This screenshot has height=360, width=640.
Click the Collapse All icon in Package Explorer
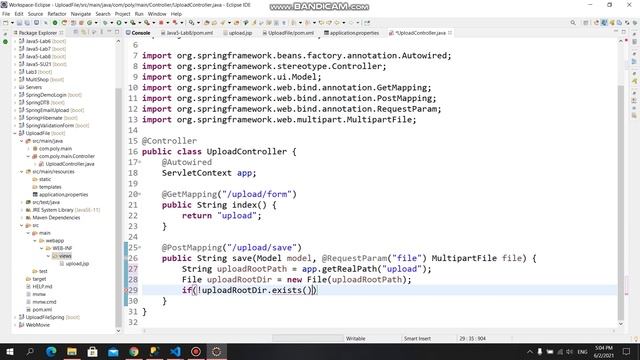(x=76, y=33)
